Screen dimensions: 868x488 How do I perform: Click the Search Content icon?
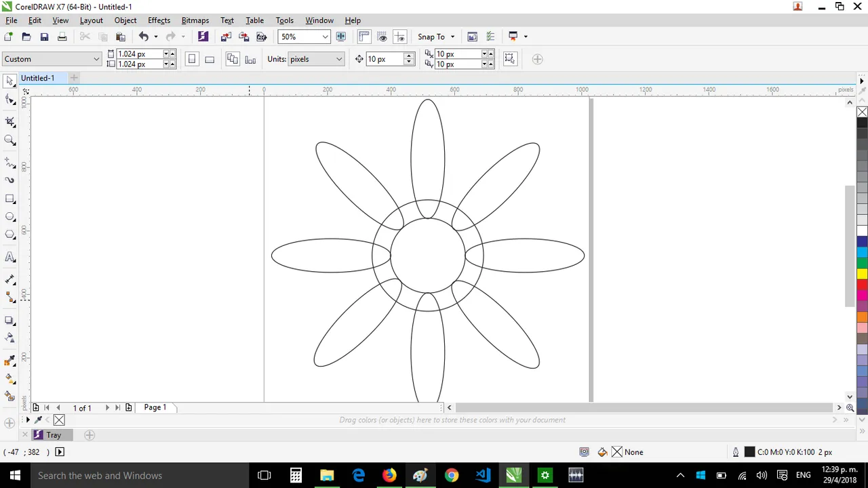click(x=203, y=37)
